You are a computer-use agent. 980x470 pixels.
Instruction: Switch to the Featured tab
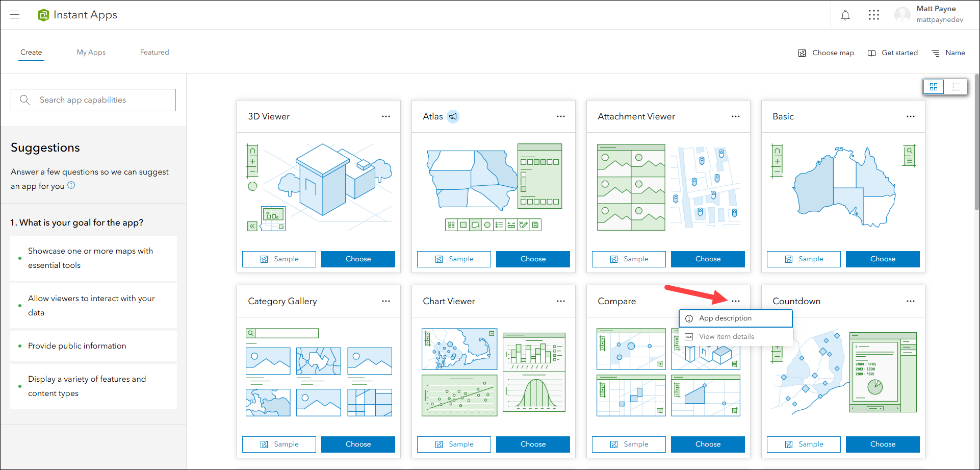154,52
